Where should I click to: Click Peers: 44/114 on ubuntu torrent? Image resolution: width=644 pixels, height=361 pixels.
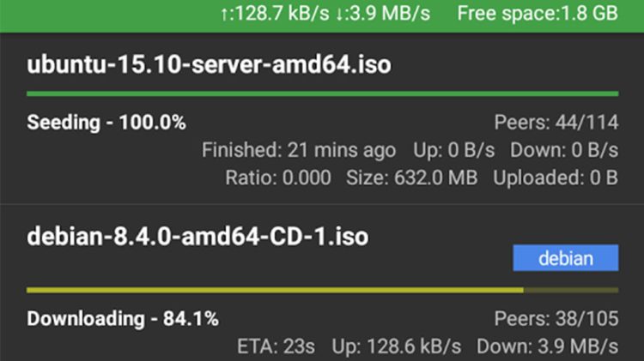556,122
